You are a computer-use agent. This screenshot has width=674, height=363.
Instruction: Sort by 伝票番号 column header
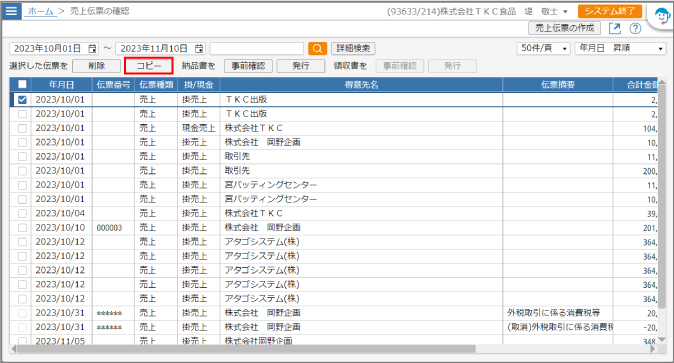click(x=113, y=85)
